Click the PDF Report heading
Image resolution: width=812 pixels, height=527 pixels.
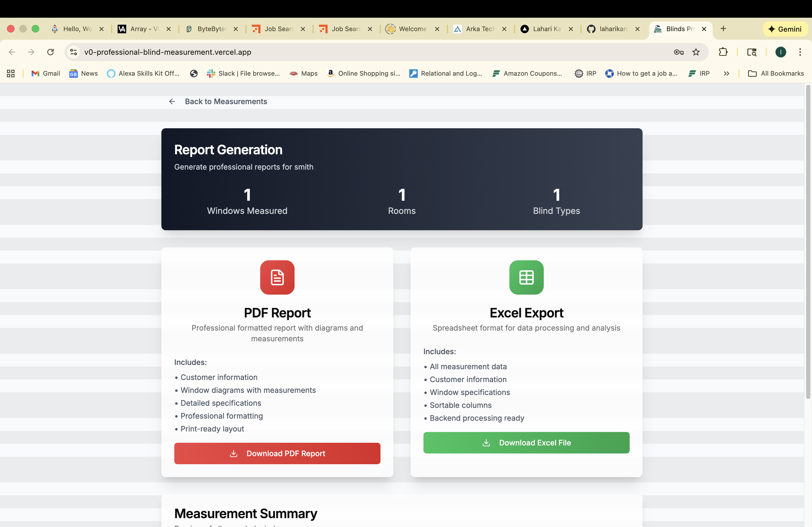[277, 312]
